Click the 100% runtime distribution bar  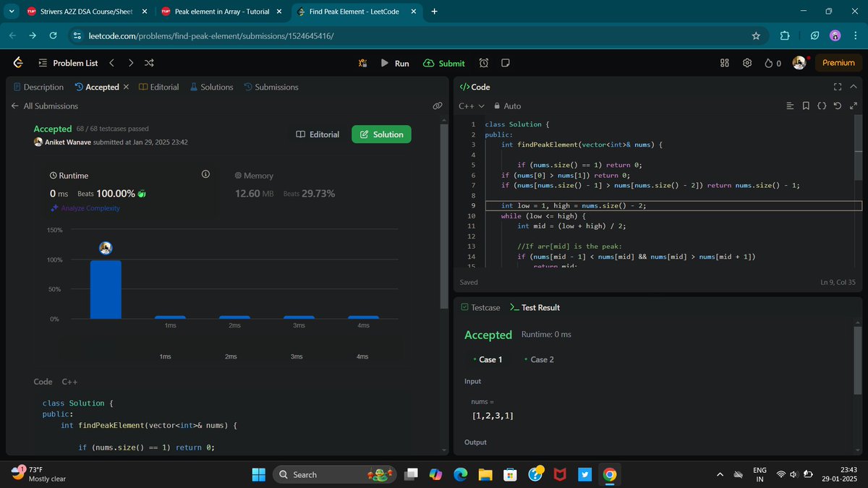pos(106,289)
